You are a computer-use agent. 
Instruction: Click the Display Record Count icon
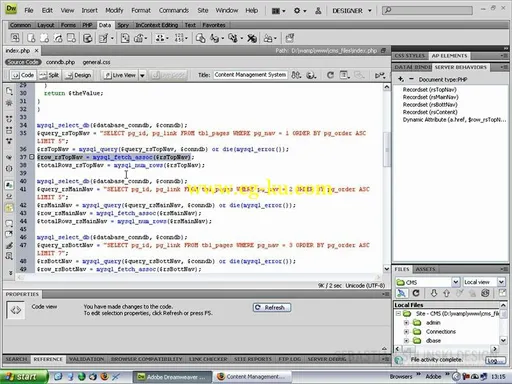[181, 38]
